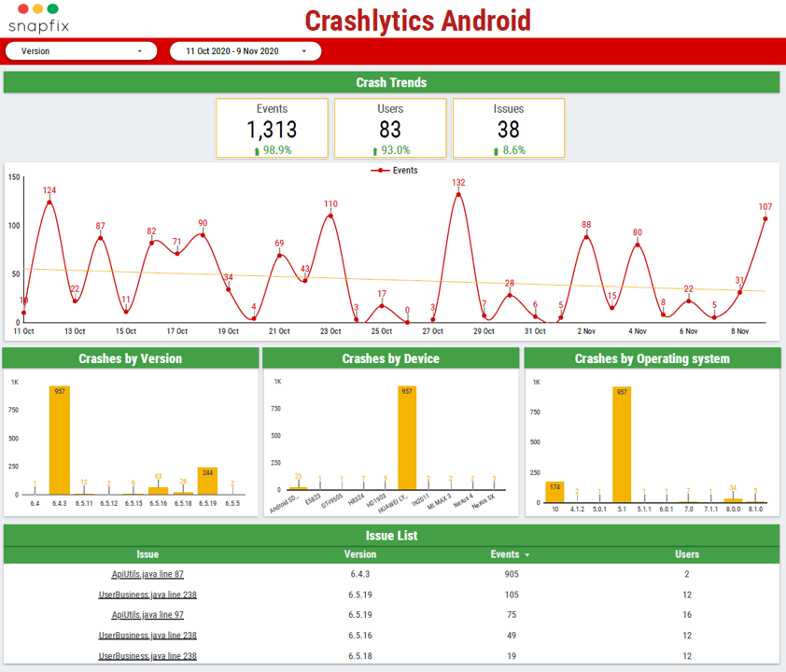The image size is (786, 672).
Task: Open ApiUtils.java line 87 issue link
Action: point(147,574)
